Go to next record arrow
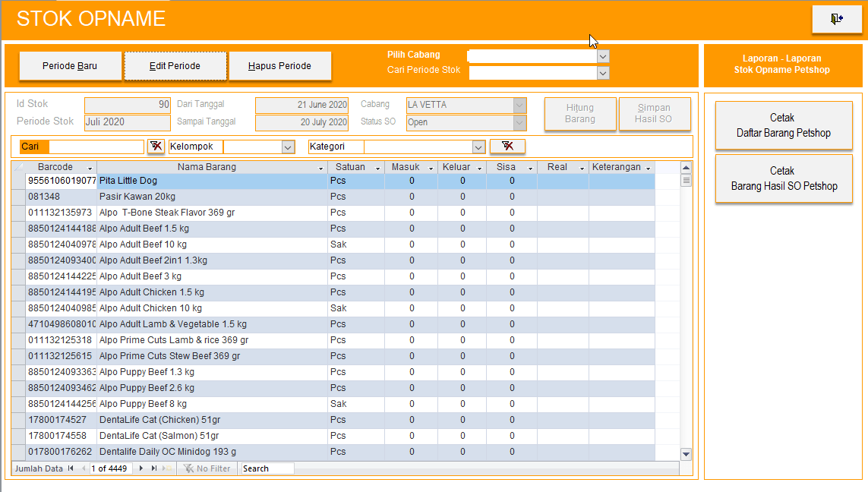Image resolution: width=868 pixels, height=492 pixels. pos(141,468)
